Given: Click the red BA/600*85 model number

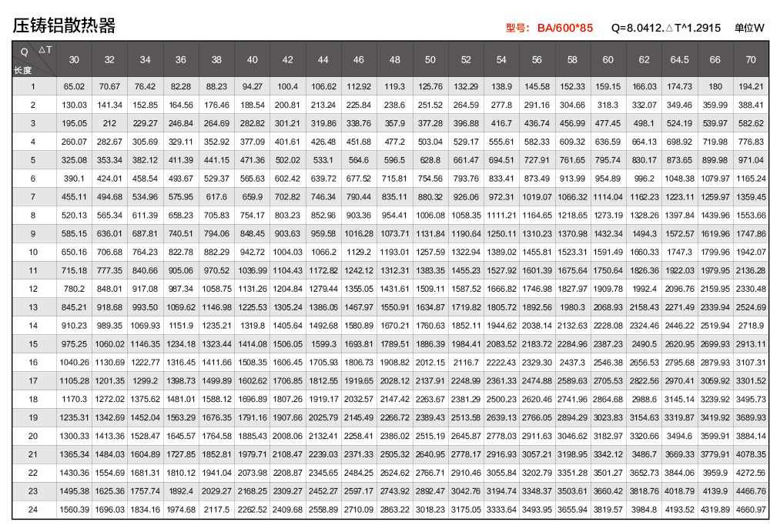Looking at the screenshot, I should click(564, 28).
